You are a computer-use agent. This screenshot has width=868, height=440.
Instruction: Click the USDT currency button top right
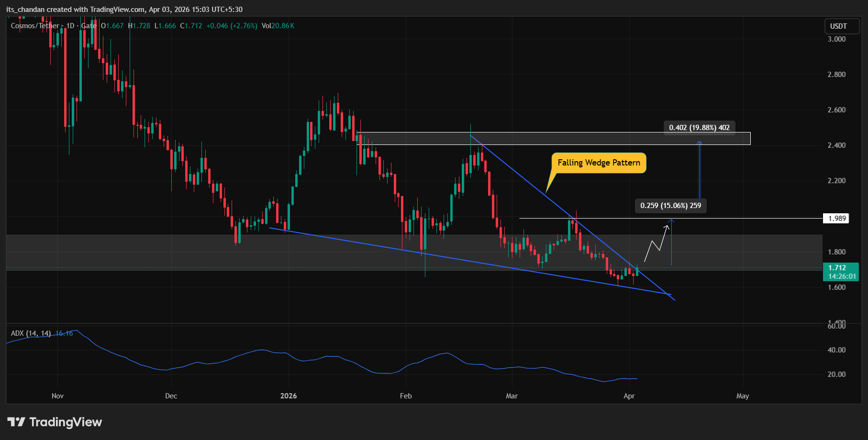pyautogui.click(x=842, y=26)
